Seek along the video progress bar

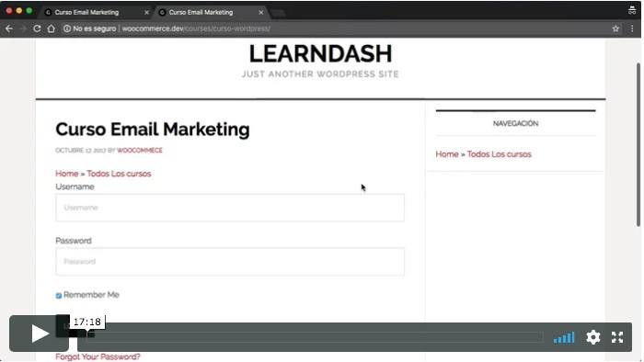pyautogui.click(x=316, y=337)
